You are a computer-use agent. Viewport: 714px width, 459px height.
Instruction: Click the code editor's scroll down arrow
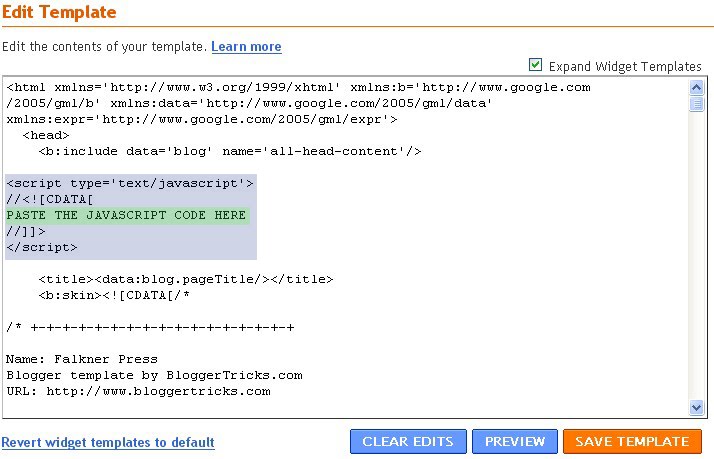click(697, 407)
